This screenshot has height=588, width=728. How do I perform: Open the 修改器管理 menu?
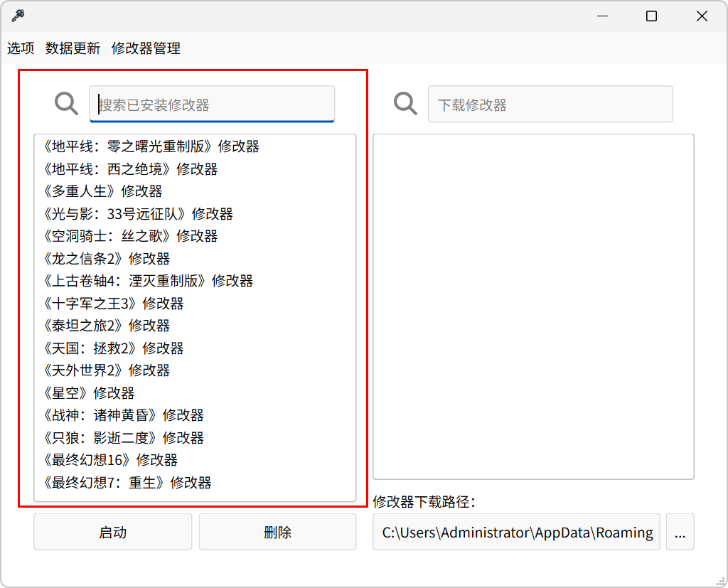[146, 48]
